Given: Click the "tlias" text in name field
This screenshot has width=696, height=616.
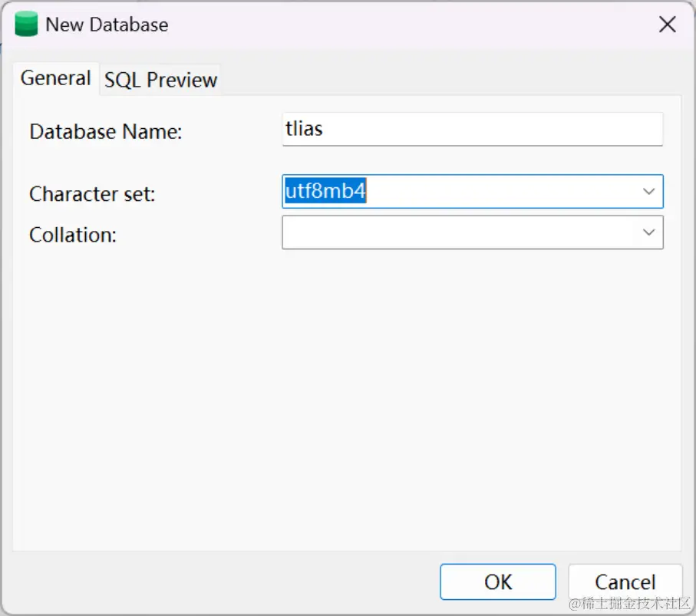Looking at the screenshot, I should [x=304, y=129].
